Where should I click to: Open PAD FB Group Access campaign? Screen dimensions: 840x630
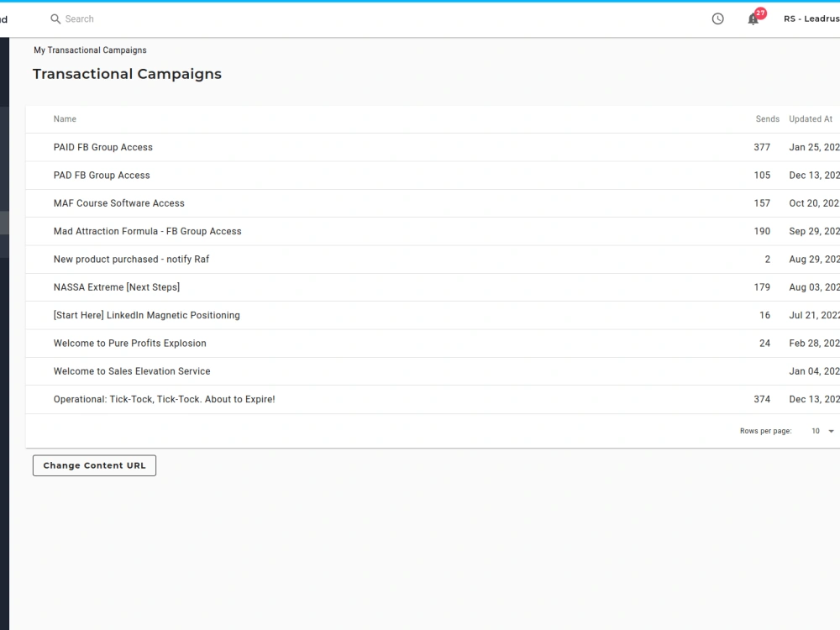[x=102, y=176]
